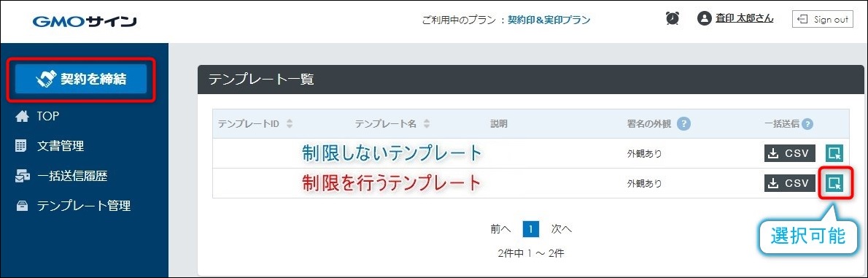Go to previous page with 前へ
Screen dimensions: 868x278
point(500,228)
